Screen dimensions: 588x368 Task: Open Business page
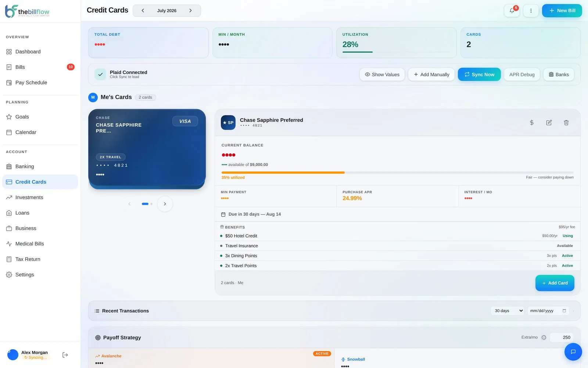[40, 228]
